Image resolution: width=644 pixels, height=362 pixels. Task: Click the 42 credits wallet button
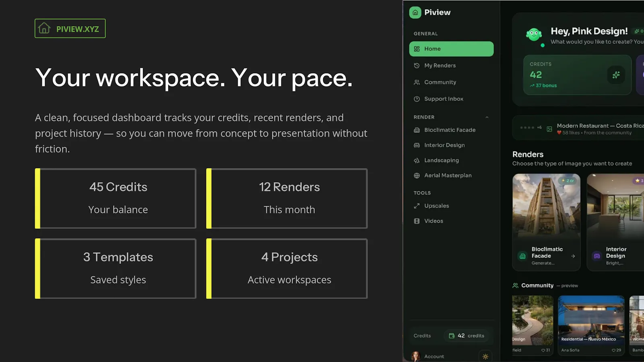[467, 336]
